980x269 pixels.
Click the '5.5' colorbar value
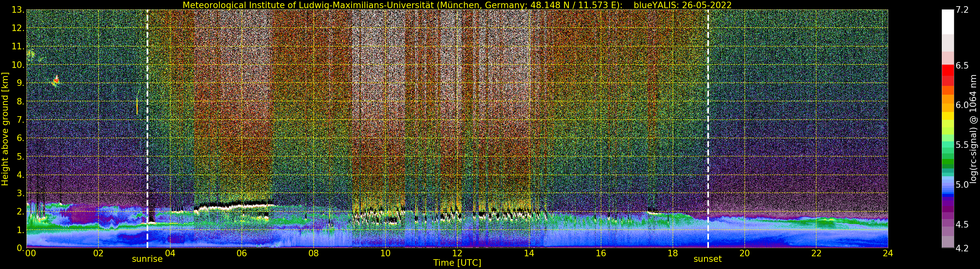[962, 145]
